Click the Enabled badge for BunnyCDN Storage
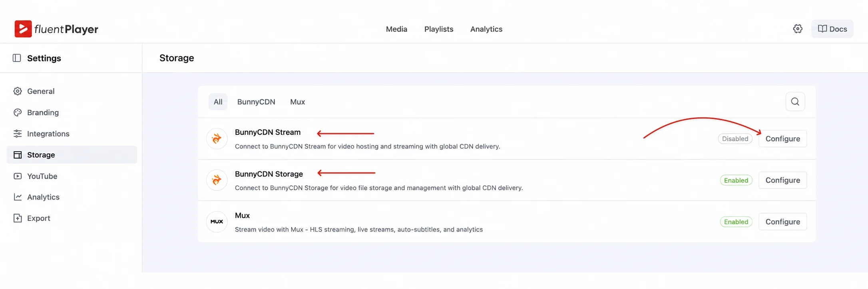The height and width of the screenshot is (289, 868). pyautogui.click(x=736, y=180)
